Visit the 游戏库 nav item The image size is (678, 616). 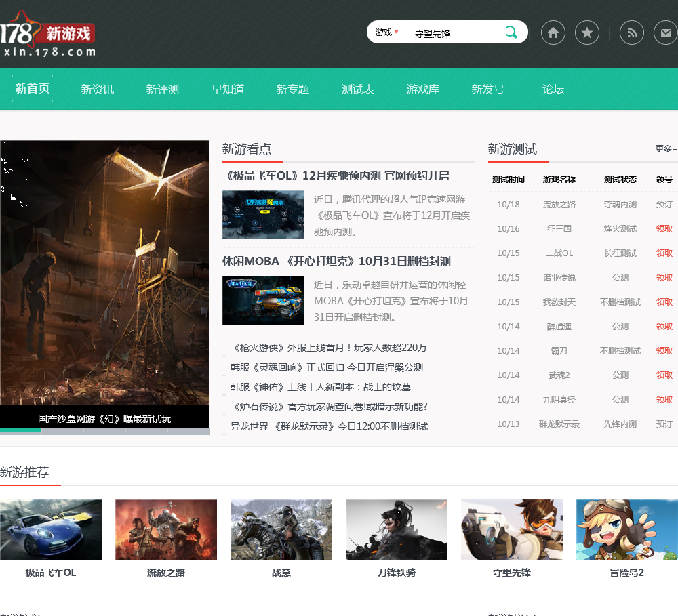click(x=423, y=89)
